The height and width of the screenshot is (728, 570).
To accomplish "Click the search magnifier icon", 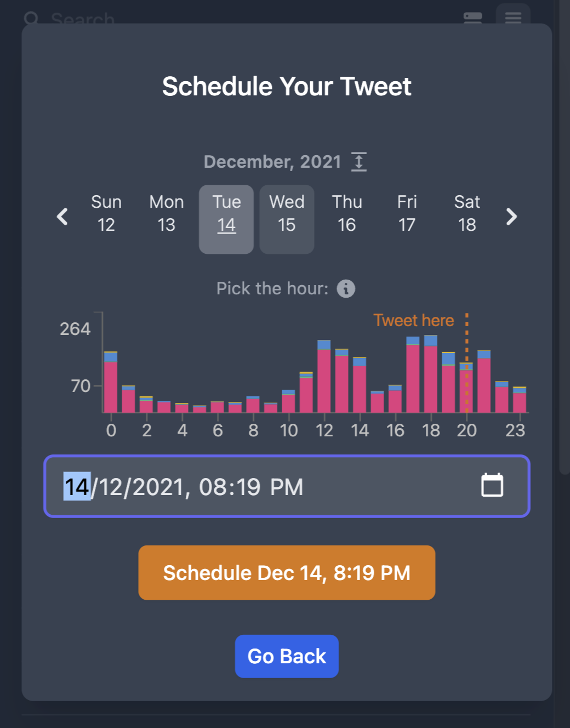I will pyautogui.click(x=32, y=18).
